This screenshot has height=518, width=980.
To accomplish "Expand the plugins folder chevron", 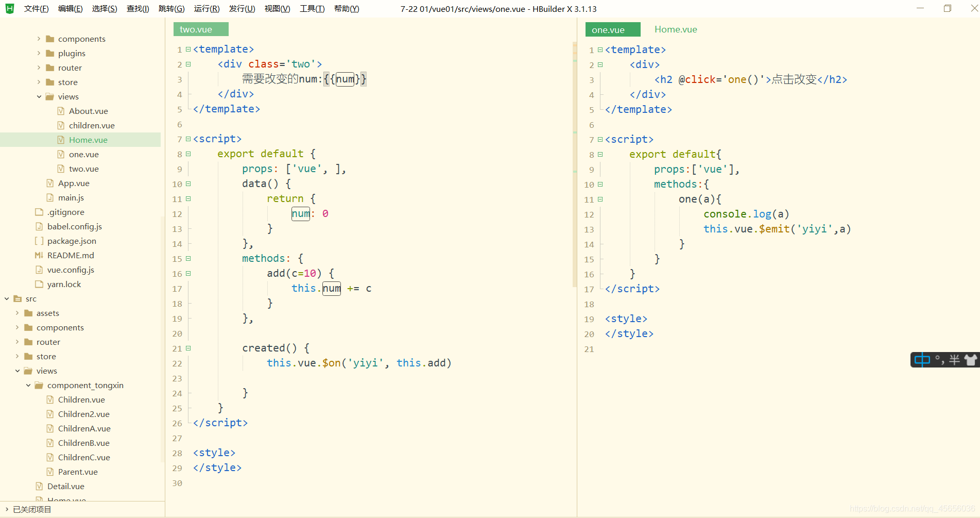I will click(x=39, y=53).
